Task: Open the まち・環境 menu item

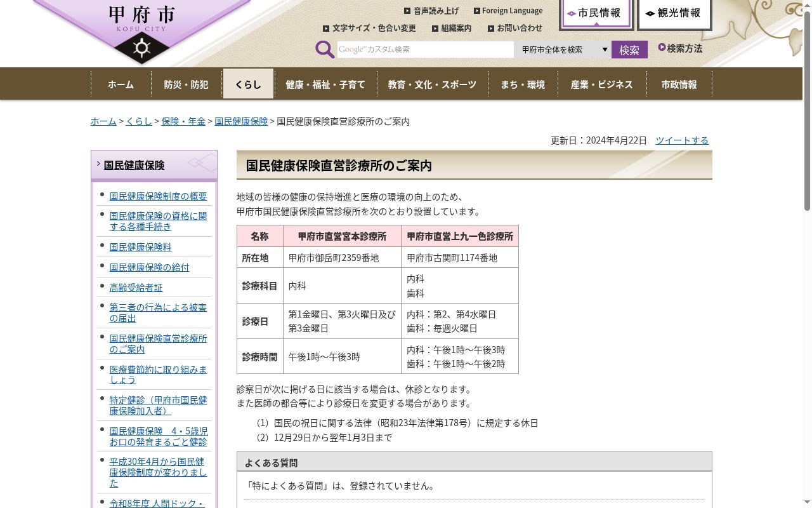Action: [523, 84]
